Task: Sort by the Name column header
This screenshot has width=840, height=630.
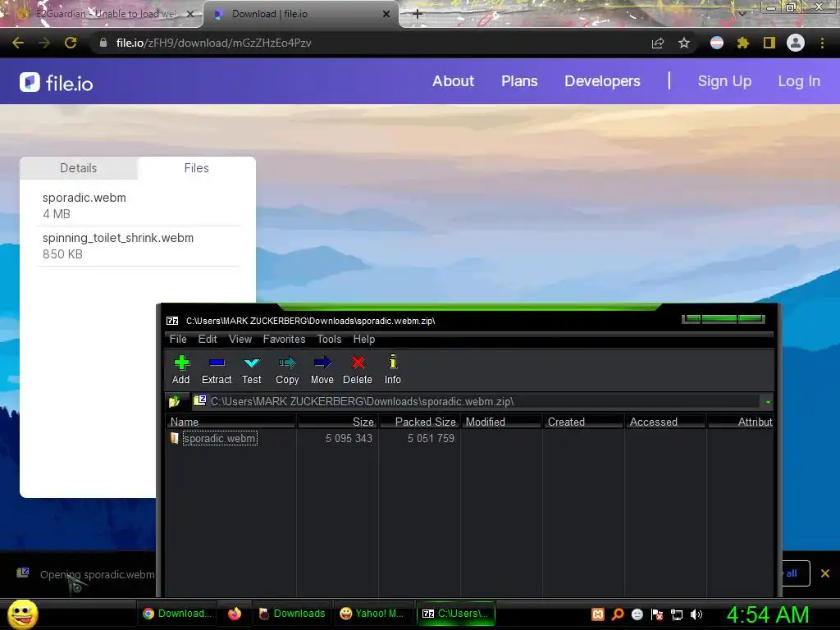Action: click(231, 422)
